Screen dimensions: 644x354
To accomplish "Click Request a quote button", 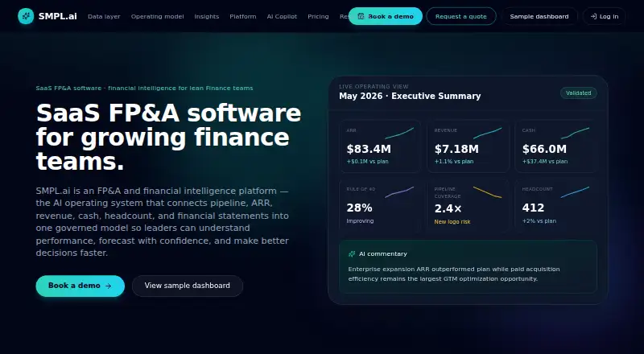I will (460, 16).
